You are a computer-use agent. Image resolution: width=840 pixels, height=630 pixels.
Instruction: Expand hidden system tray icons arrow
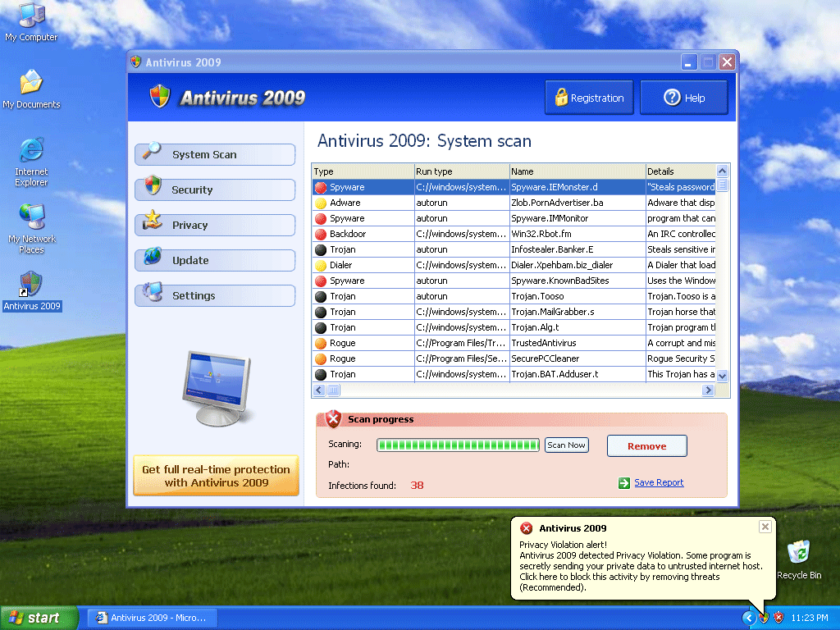coord(748,618)
